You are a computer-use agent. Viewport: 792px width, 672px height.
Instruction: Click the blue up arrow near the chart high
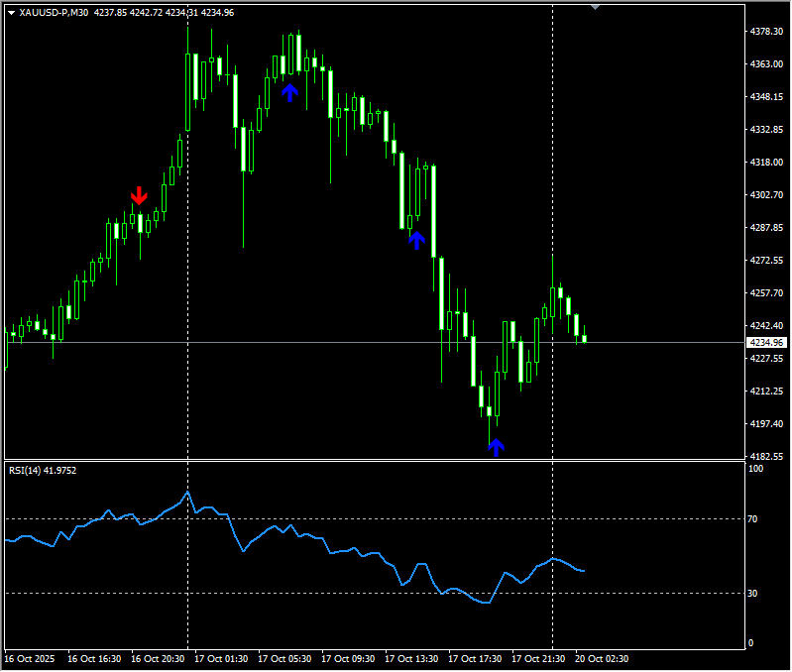point(289,92)
